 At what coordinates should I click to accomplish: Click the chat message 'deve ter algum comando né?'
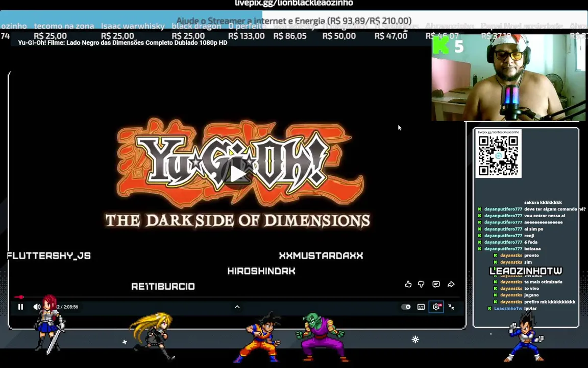(x=555, y=209)
